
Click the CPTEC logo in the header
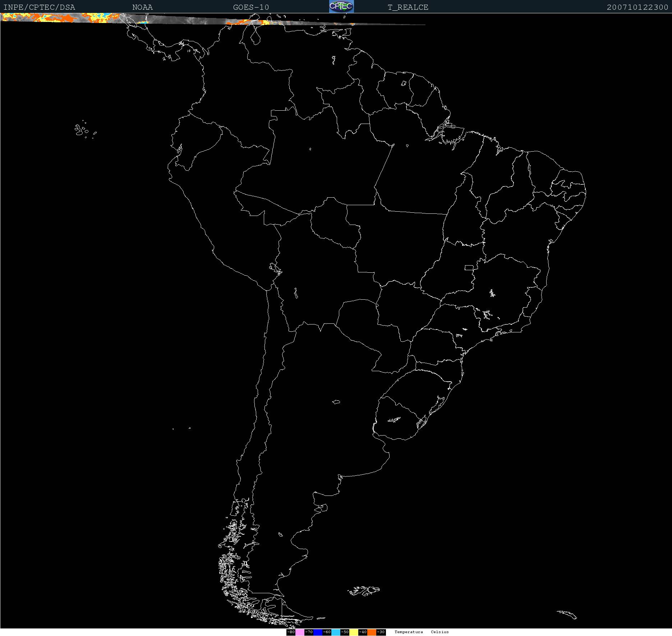tap(341, 6)
